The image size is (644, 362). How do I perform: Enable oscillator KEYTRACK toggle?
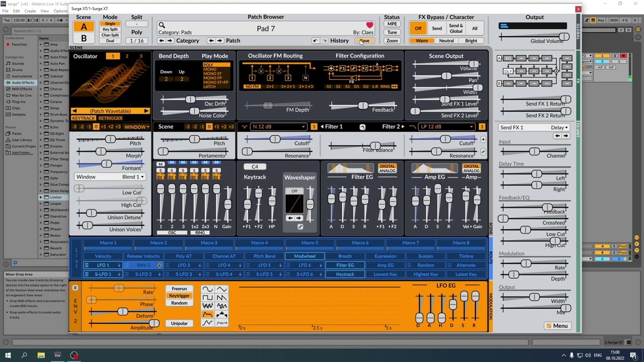click(84, 118)
